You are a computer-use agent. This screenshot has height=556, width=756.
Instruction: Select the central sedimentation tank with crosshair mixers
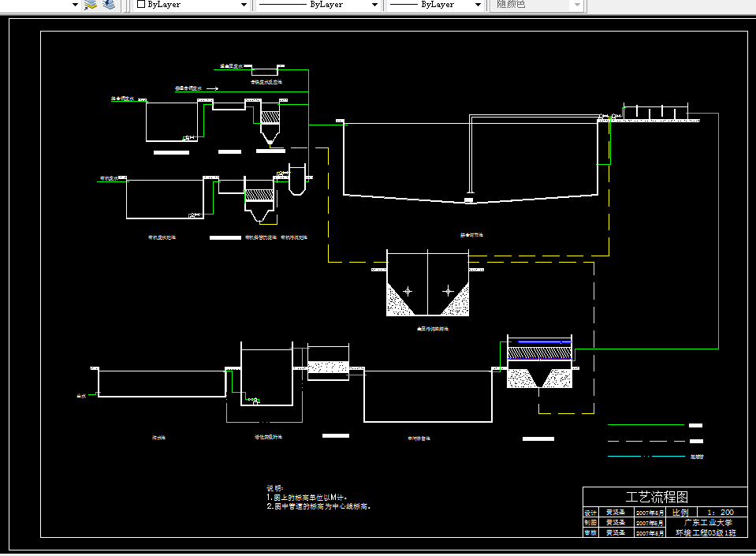point(427,283)
